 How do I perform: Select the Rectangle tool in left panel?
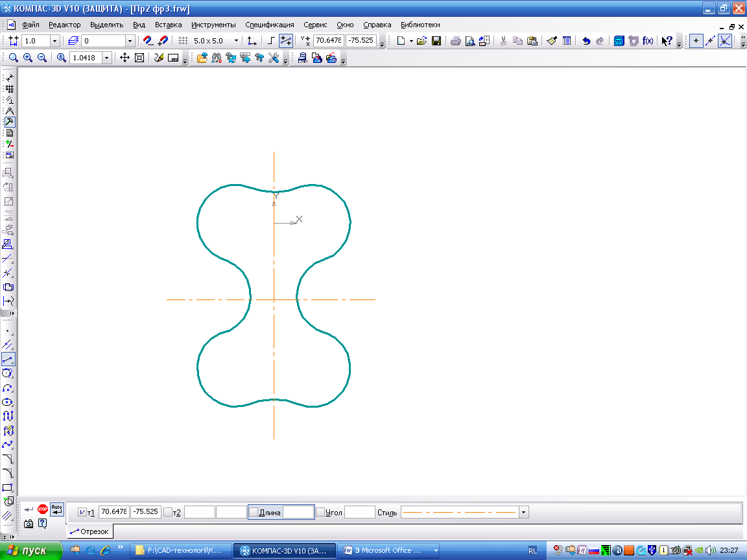(x=8, y=487)
